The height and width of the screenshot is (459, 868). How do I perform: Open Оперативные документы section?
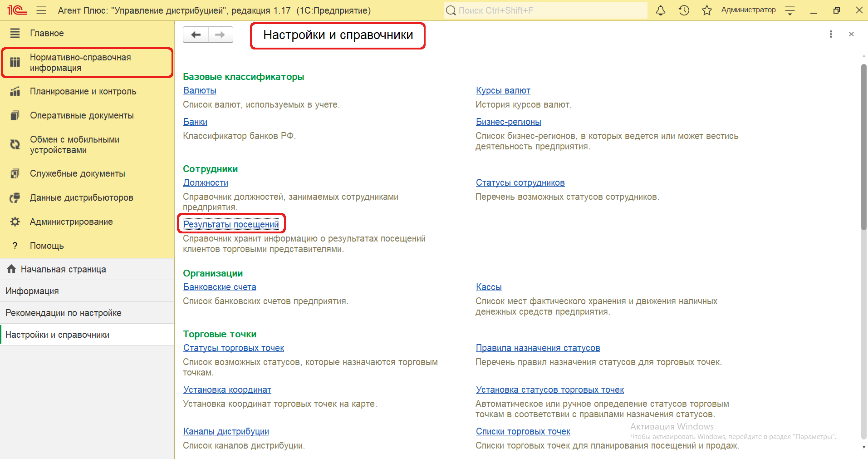coord(87,115)
